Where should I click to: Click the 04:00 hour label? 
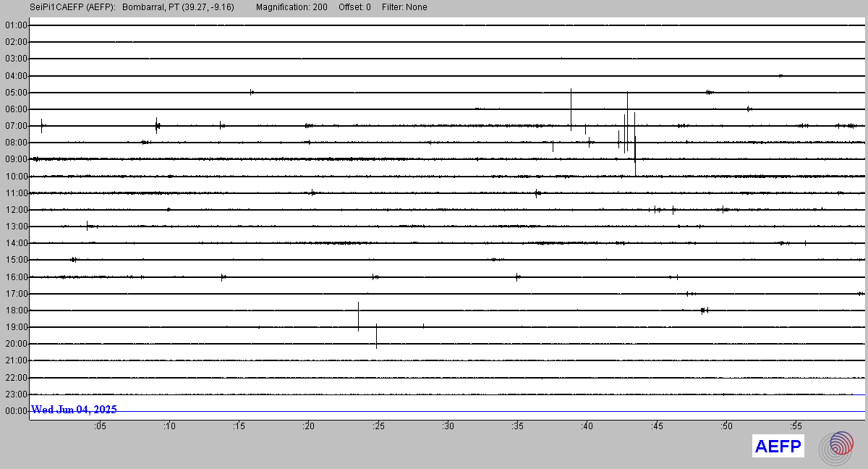pos(16,75)
